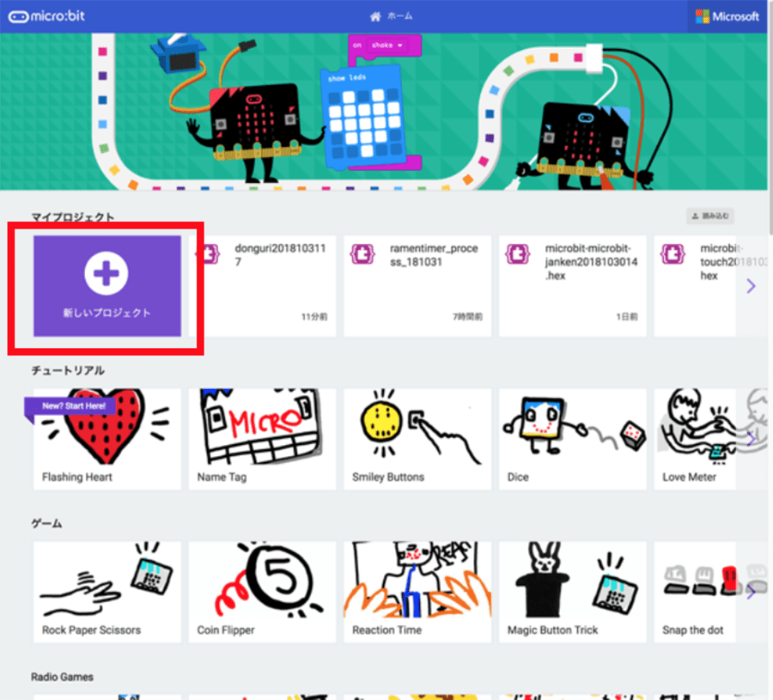This screenshot has width=773, height=700.
Task: Show more tutorials with right chevron
Action: (751, 439)
